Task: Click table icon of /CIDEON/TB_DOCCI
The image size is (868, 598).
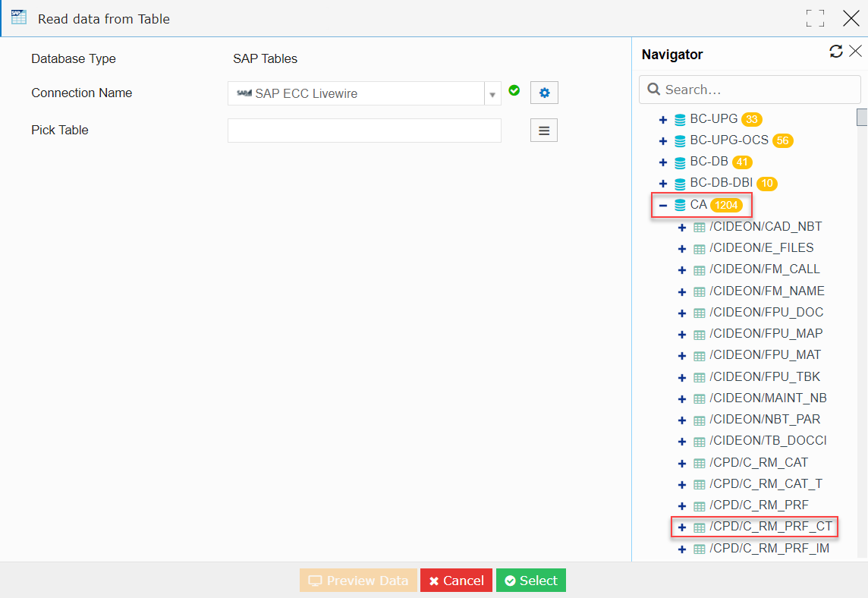Action: tap(699, 442)
